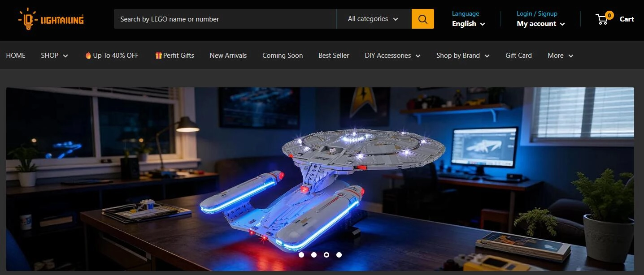Go to the New Arrivals page
This screenshot has height=275, width=644.
(228, 56)
